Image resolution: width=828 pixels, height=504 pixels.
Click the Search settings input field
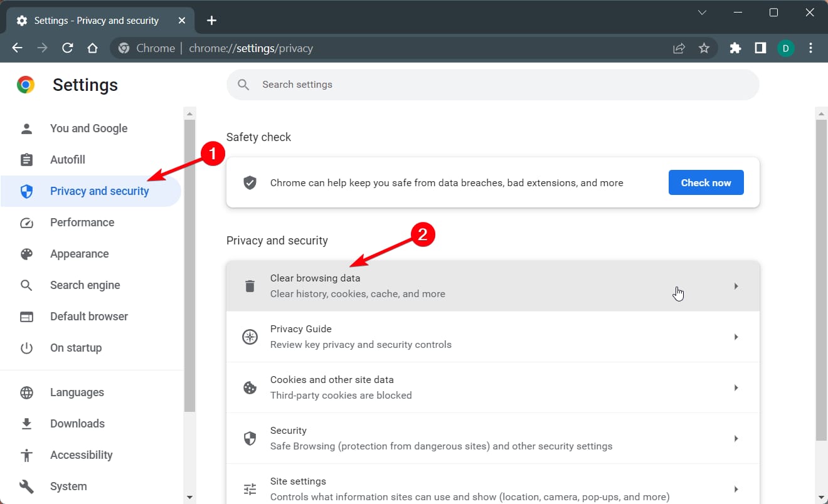(x=492, y=85)
